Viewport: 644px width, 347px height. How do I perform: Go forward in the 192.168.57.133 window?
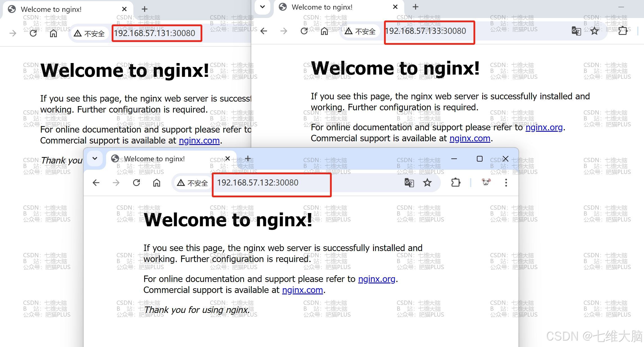pyautogui.click(x=284, y=31)
